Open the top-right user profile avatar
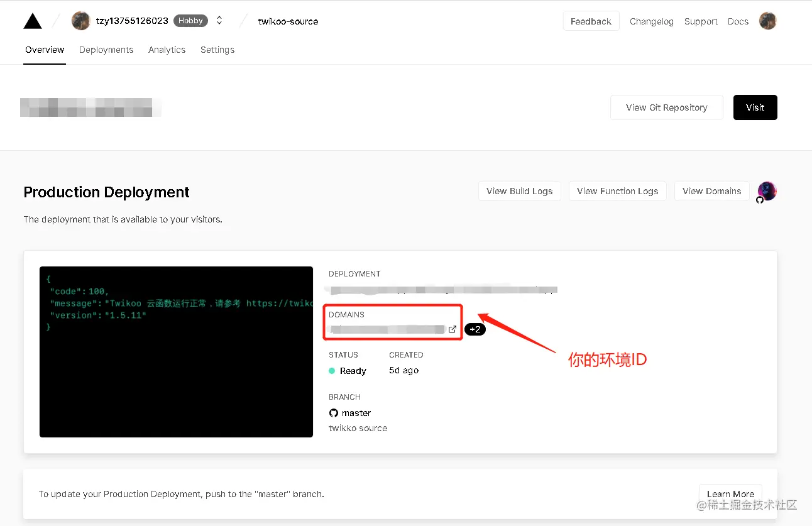812x526 pixels. (768, 21)
